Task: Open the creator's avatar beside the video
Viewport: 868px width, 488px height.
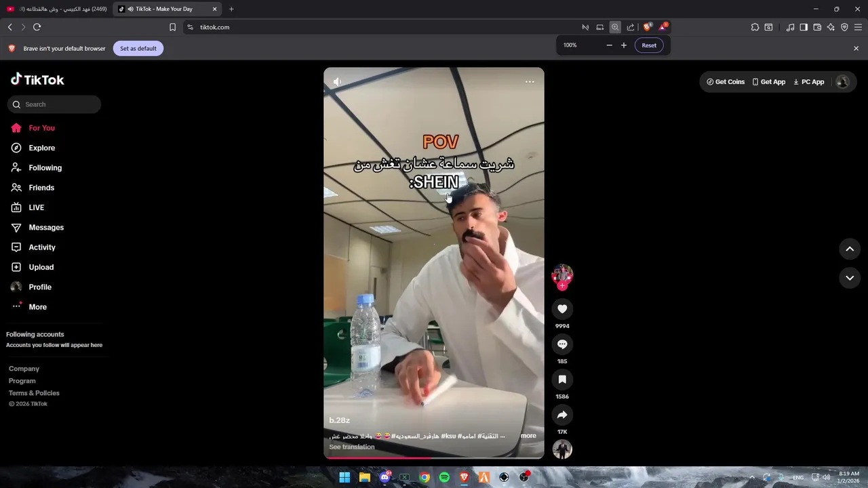Action: pos(562,274)
